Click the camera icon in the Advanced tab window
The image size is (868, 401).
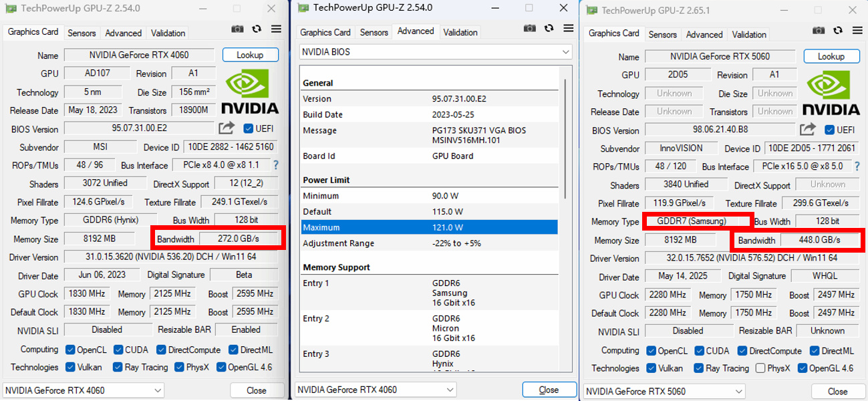(x=529, y=28)
